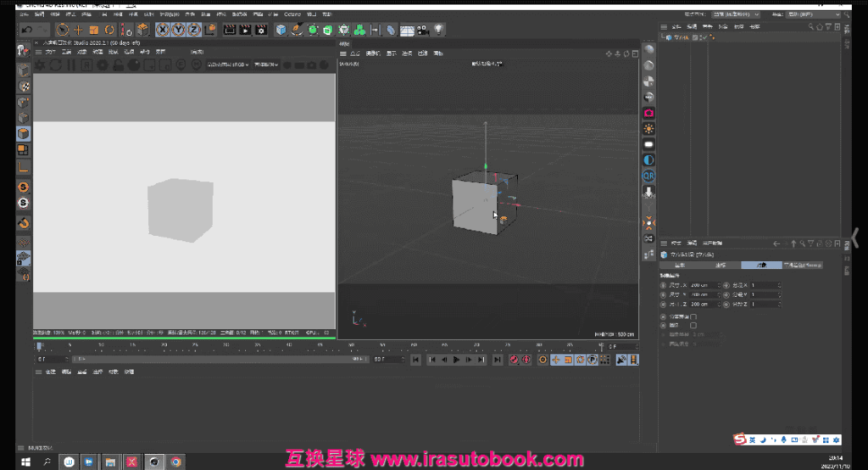This screenshot has height=470, width=868.
Task: Click the Octane settings gear icon
Action: tap(103, 64)
